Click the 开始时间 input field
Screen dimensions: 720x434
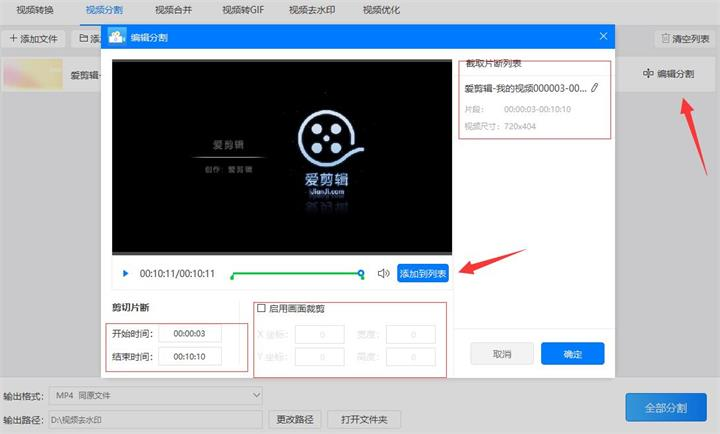[x=190, y=333]
